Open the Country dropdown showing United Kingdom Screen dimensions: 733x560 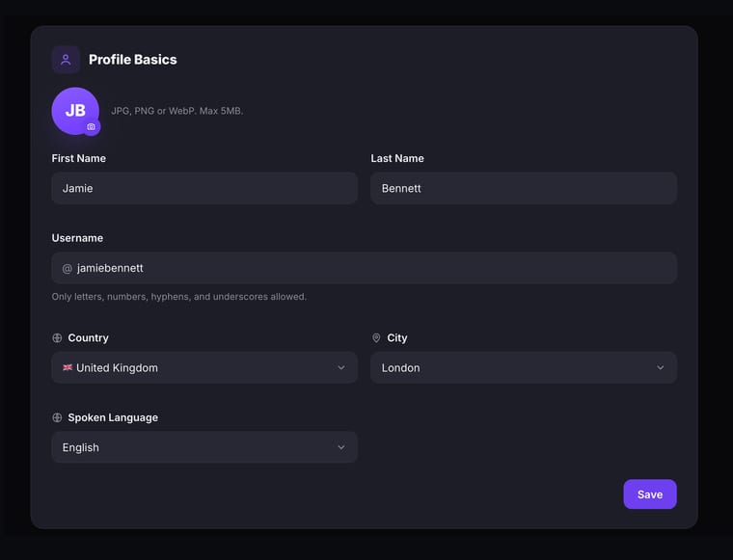coord(204,367)
